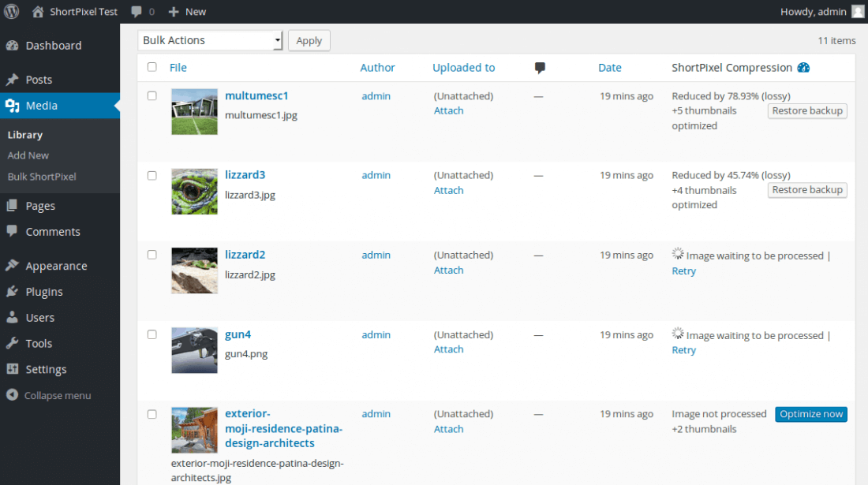Click the Settings sliders icon
868x485 pixels.
click(x=12, y=369)
